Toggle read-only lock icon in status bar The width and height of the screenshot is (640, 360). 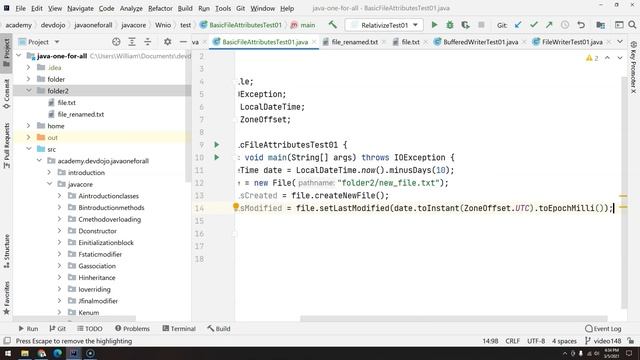coord(631,341)
